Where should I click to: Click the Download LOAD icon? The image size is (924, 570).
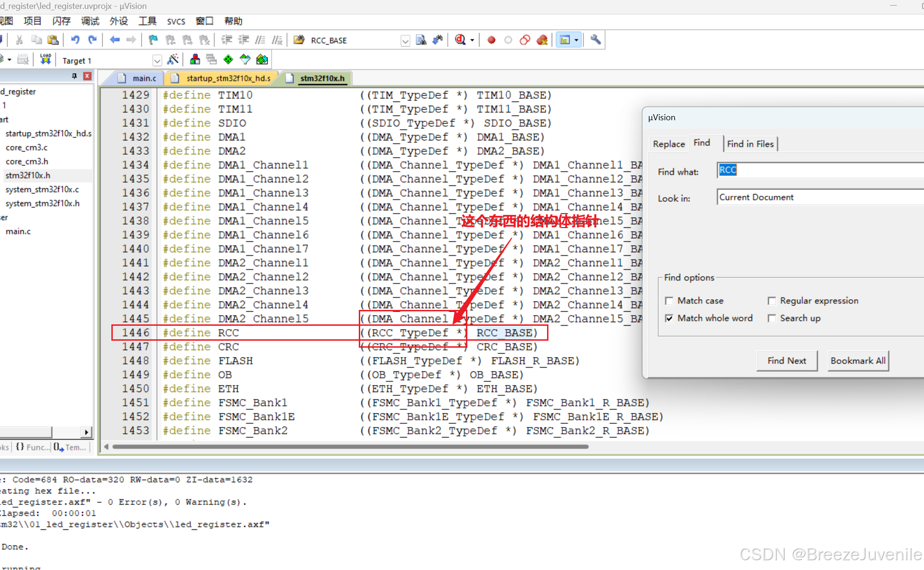pyautogui.click(x=45, y=60)
